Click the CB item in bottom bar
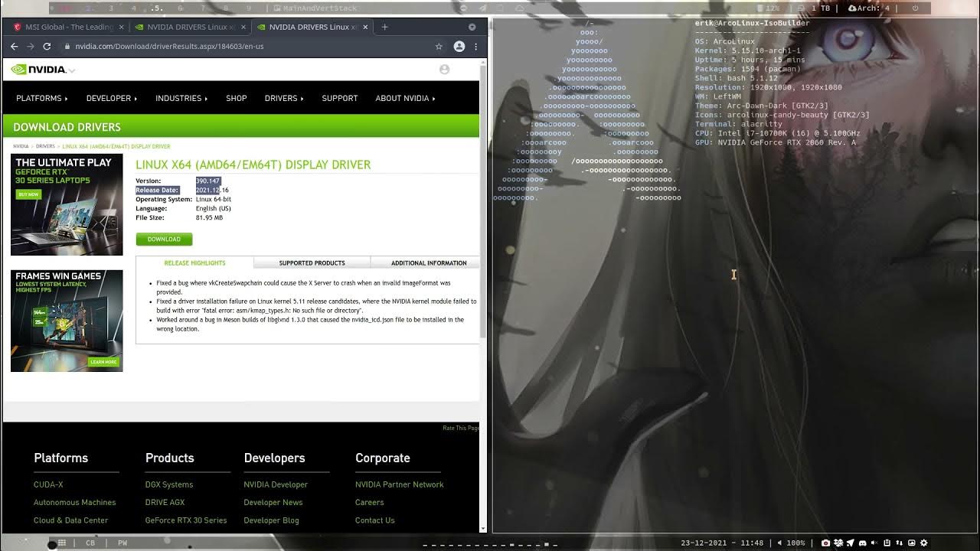This screenshot has height=551, width=980. (x=90, y=543)
